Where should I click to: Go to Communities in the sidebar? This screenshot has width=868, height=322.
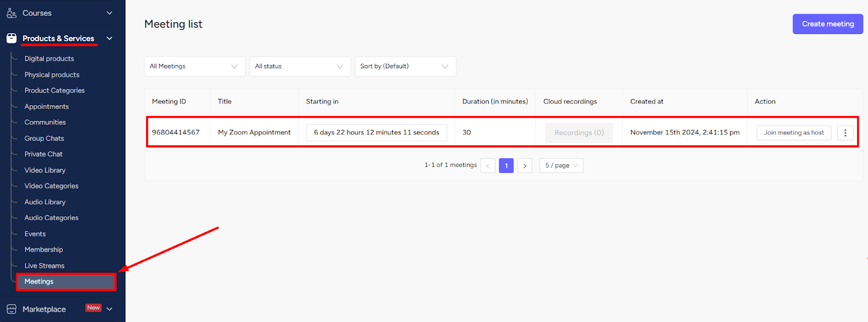[x=45, y=123]
